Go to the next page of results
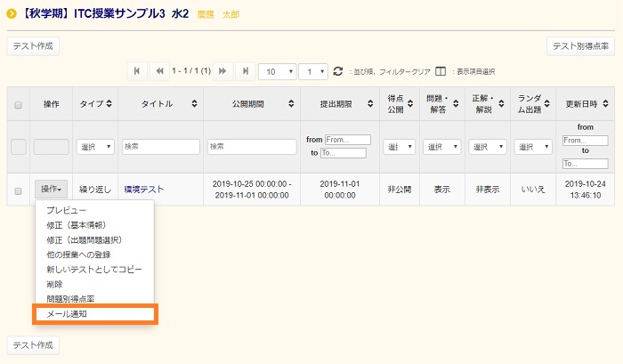This screenshot has width=623, height=364. tap(222, 71)
